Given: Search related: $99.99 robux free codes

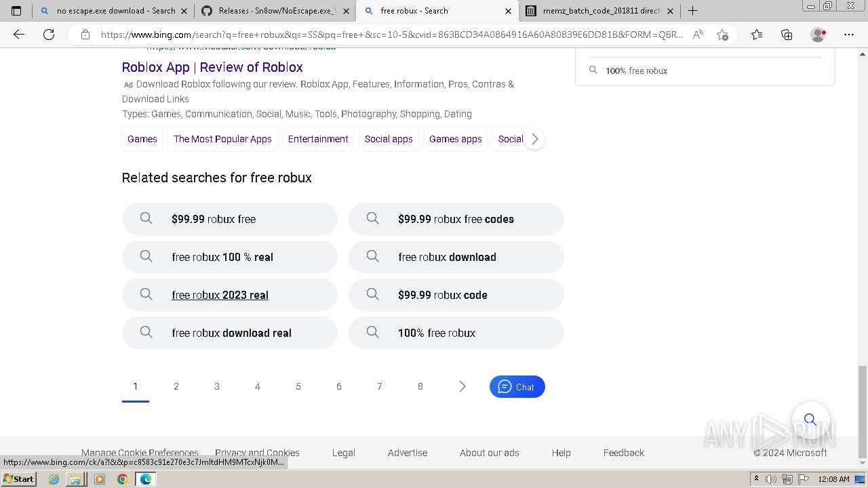Looking at the screenshot, I should pyautogui.click(x=456, y=219).
